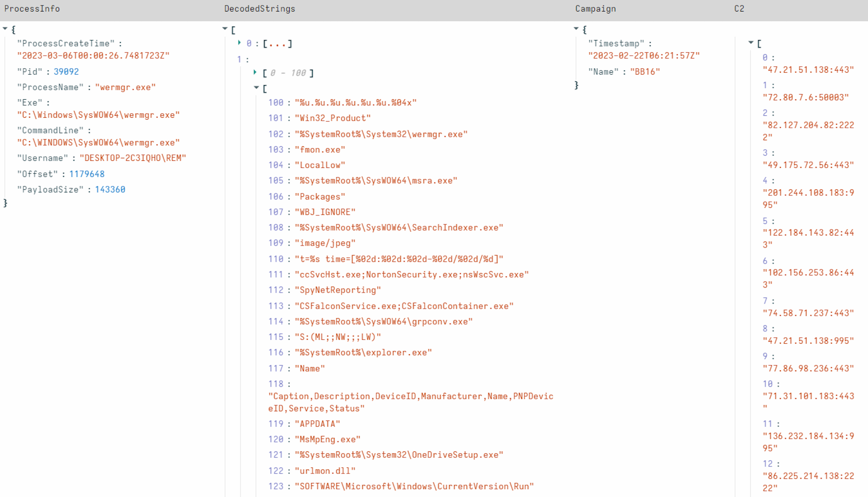
Task: Select the wermgr.exe ProcessName value
Action: point(125,87)
